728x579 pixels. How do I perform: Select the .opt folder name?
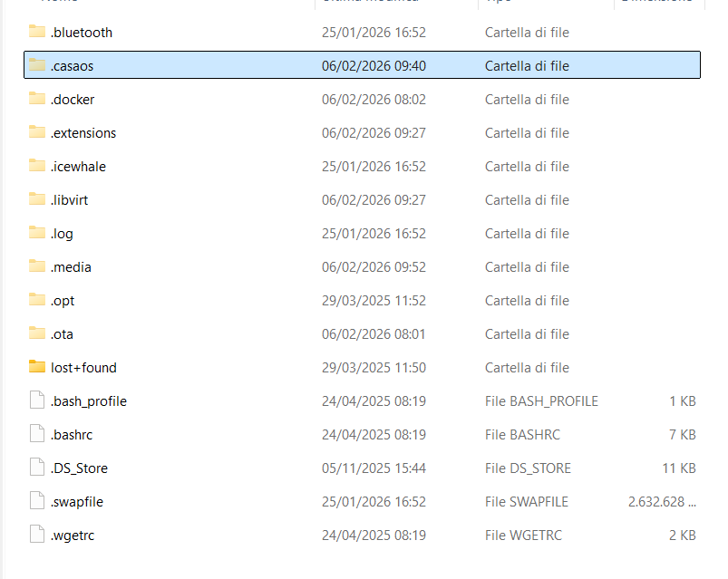pos(63,300)
